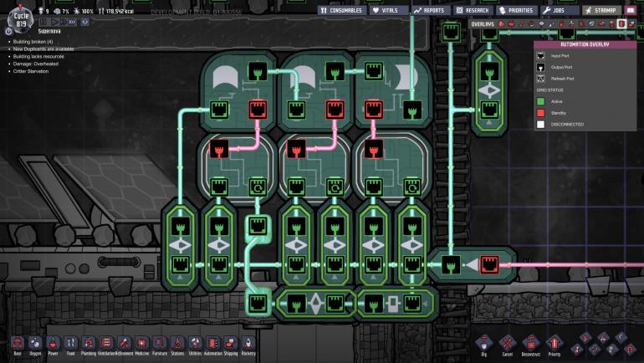
Task: Open the Base build category
Action: pyautogui.click(x=18, y=344)
